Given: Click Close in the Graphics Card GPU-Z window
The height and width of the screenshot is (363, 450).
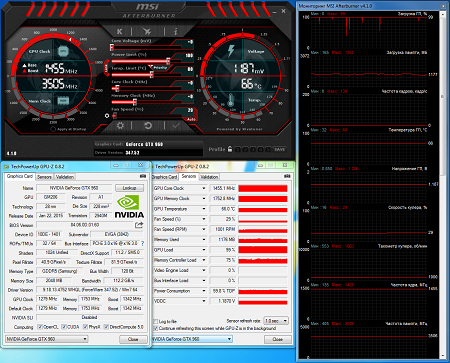Looking at the screenshot, I should (x=133, y=339).
